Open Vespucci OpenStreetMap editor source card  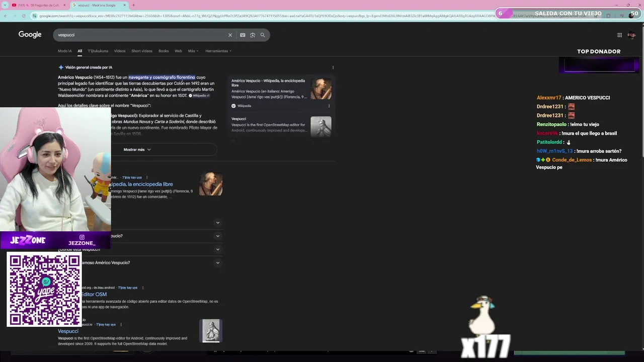pyautogui.click(x=269, y=125)
